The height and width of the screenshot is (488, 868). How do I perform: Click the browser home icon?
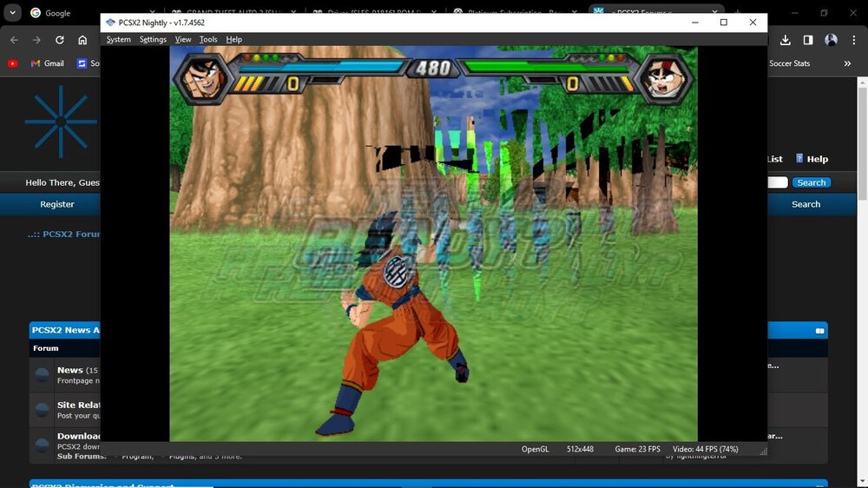point(82,40)
